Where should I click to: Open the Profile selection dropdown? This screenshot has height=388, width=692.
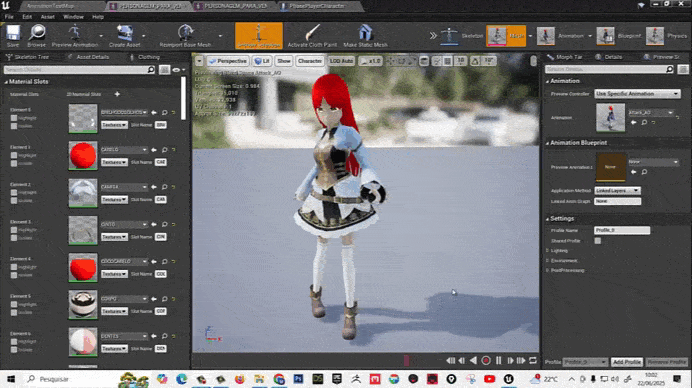click(585, 362)
